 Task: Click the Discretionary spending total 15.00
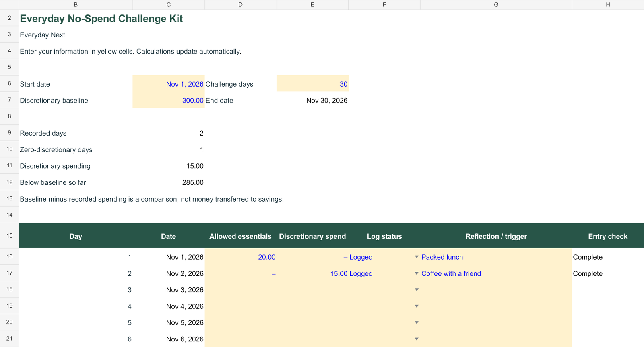coord(169,166)
